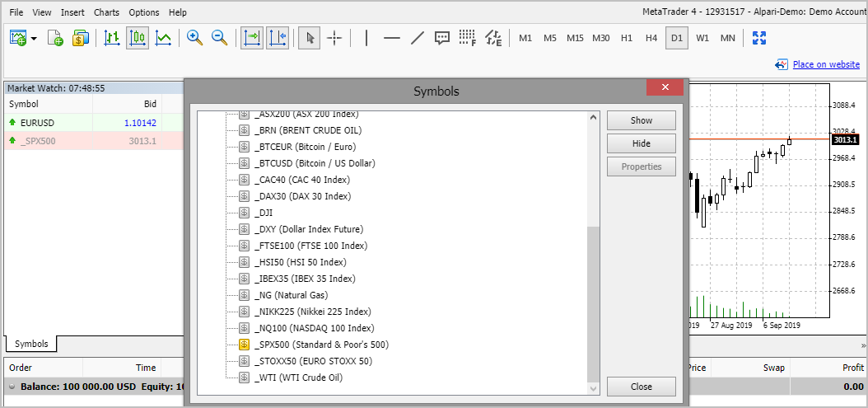Draw a horizontal line

[x=392, y=38]
